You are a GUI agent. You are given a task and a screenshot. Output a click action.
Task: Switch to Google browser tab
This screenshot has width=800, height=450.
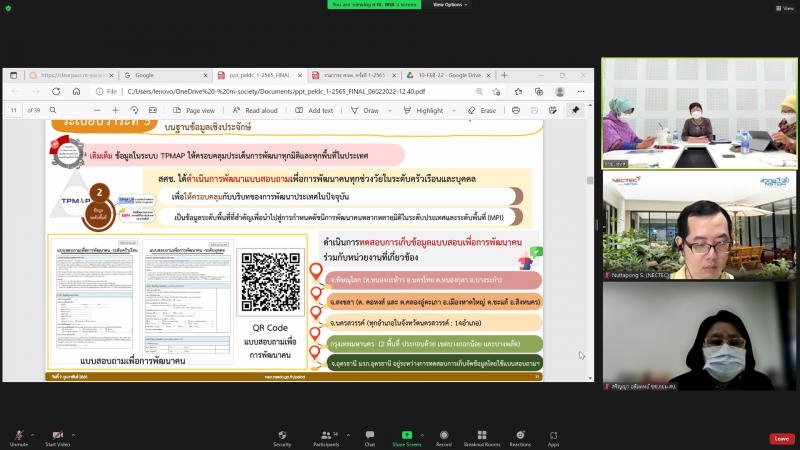[x=164, y=75]
